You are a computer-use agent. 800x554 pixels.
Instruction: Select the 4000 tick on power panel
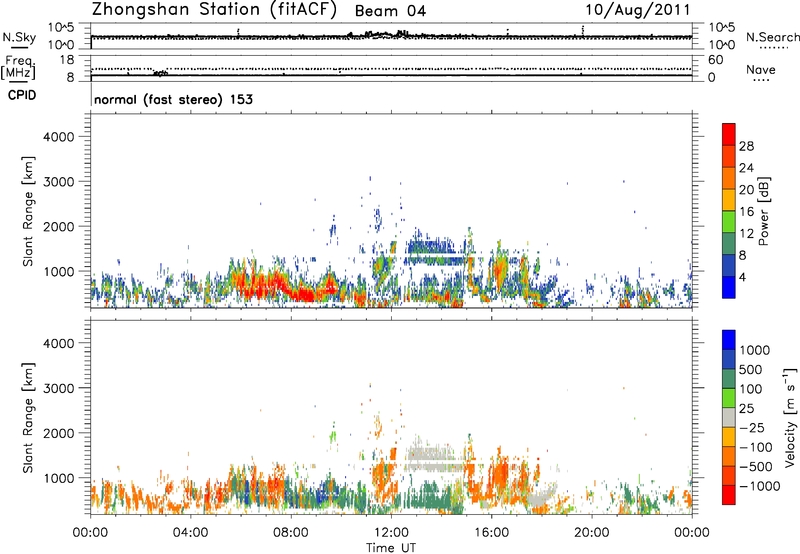tap(59, 137)
